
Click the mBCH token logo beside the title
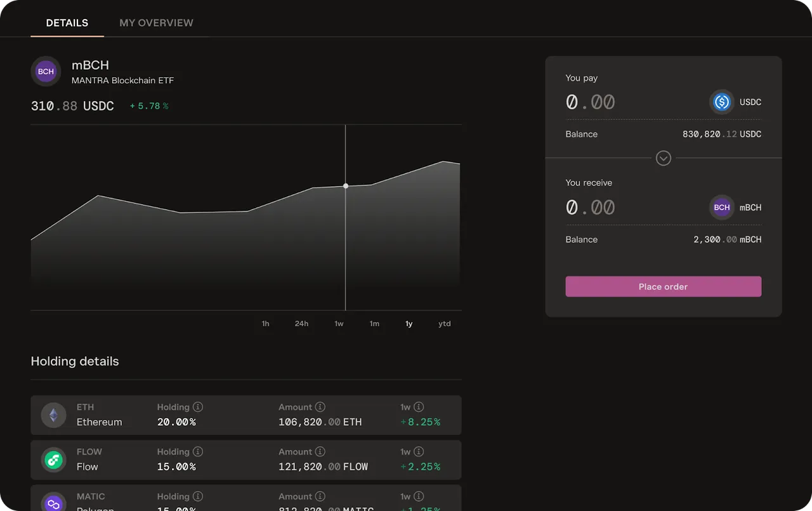(x=46, y=72)
